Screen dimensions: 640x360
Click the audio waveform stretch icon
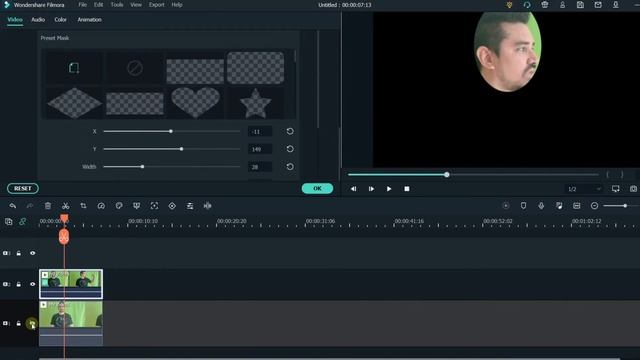click(x=207, y=206)
